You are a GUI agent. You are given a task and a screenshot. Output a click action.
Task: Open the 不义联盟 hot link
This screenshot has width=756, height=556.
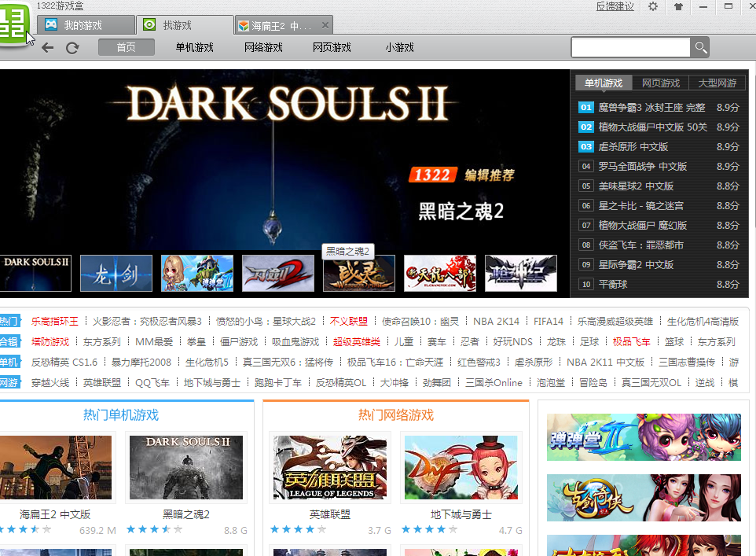(x=349, y=322)
